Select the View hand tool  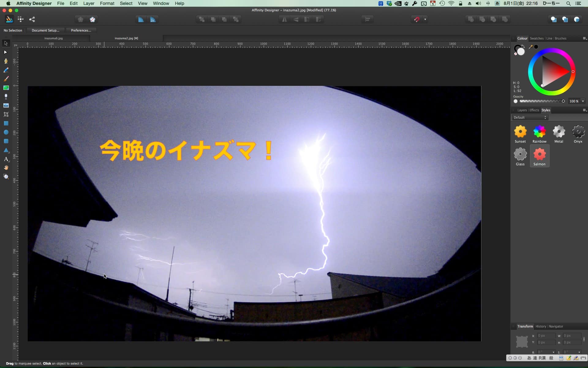coord(6,168)
